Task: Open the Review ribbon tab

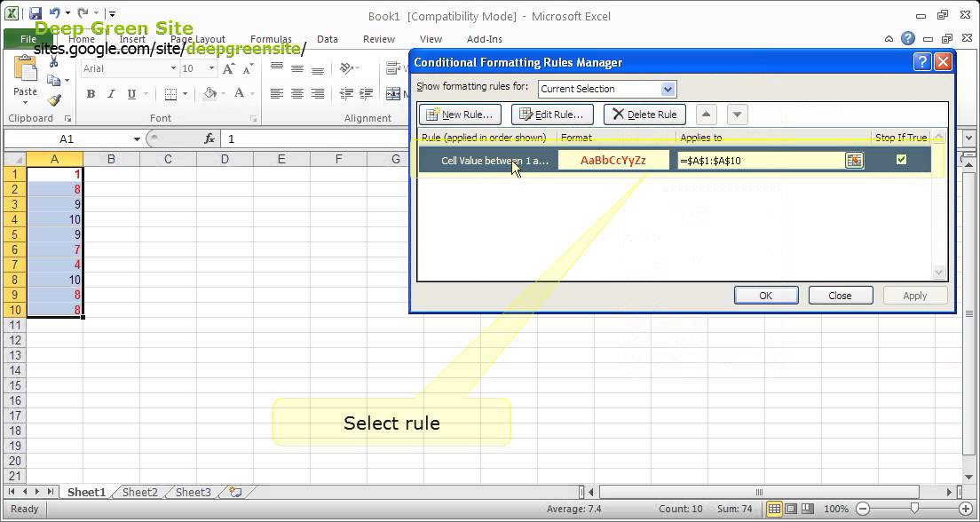Action: (x=379, y=39)
